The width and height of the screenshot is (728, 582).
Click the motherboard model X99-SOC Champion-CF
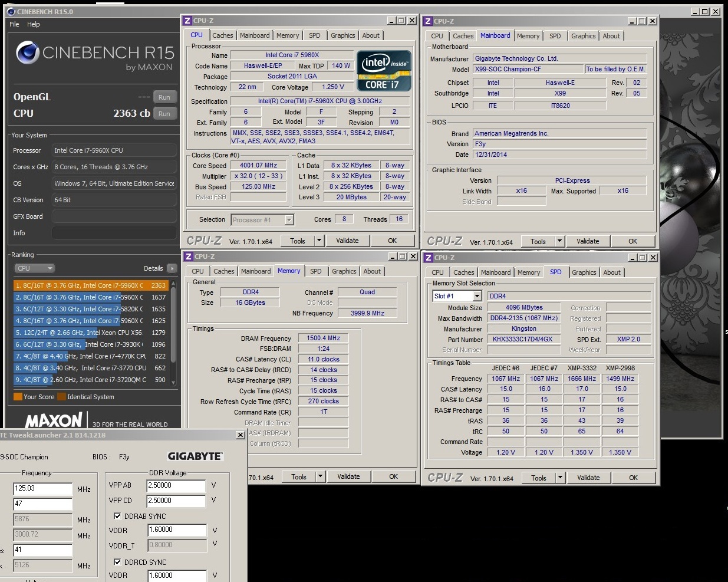pos(528,70)
